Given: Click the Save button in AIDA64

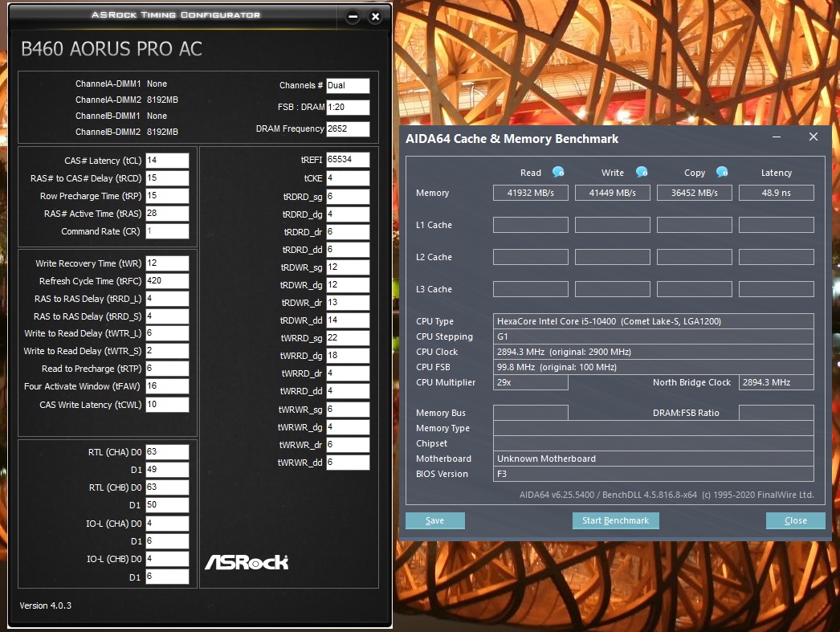Looking at the screenshot, I should [435, 520].
